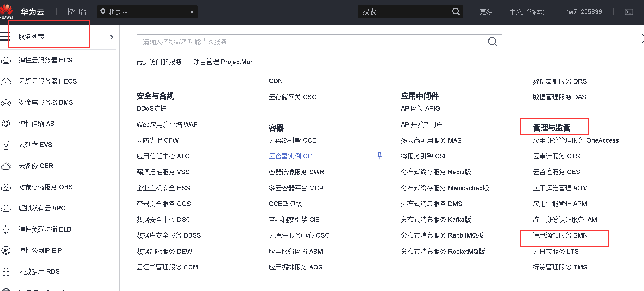This screenshot has height=291, width=644.
Task: Click the OBS object storage icon
Action: 6,187
